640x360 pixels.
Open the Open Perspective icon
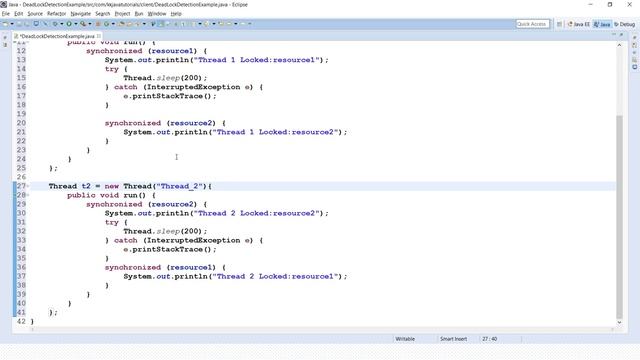pyautogui.click(x=559, y=24)
